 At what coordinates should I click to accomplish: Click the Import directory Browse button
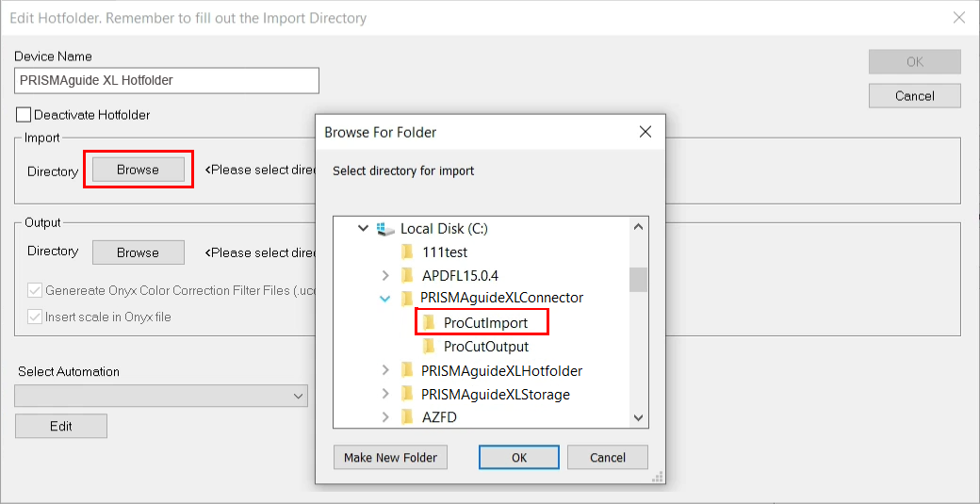click(x=138, y=170)
